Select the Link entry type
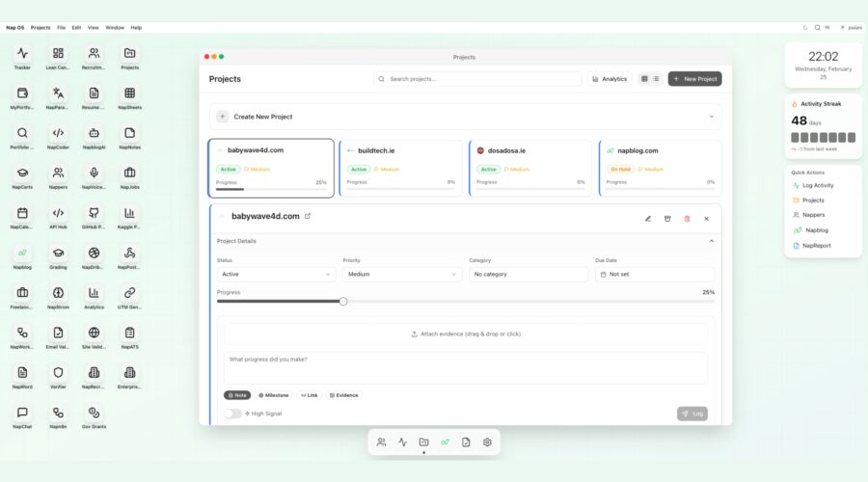 click(309, 395)
